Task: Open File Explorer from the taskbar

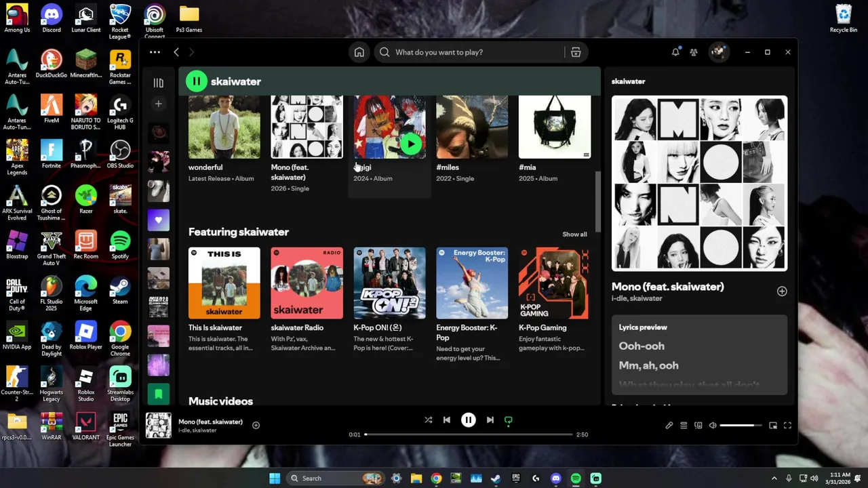Action: click(x=416, y=479)
